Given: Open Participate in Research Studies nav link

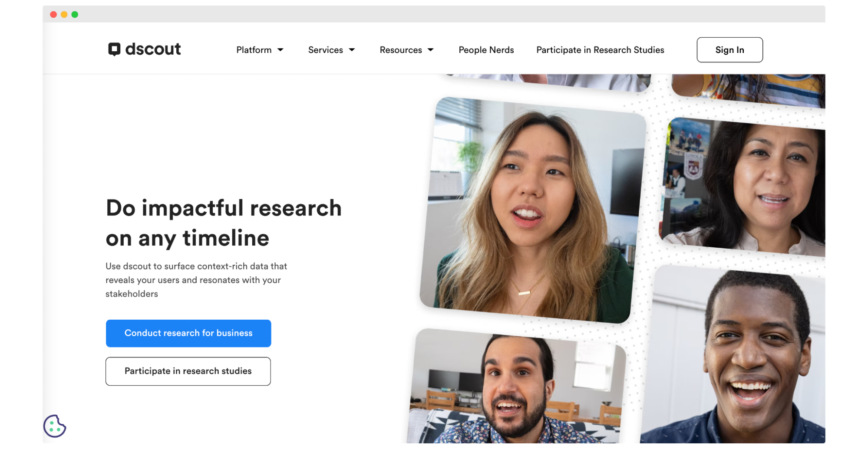Looking at the screenshot, I should pos(600,50).
